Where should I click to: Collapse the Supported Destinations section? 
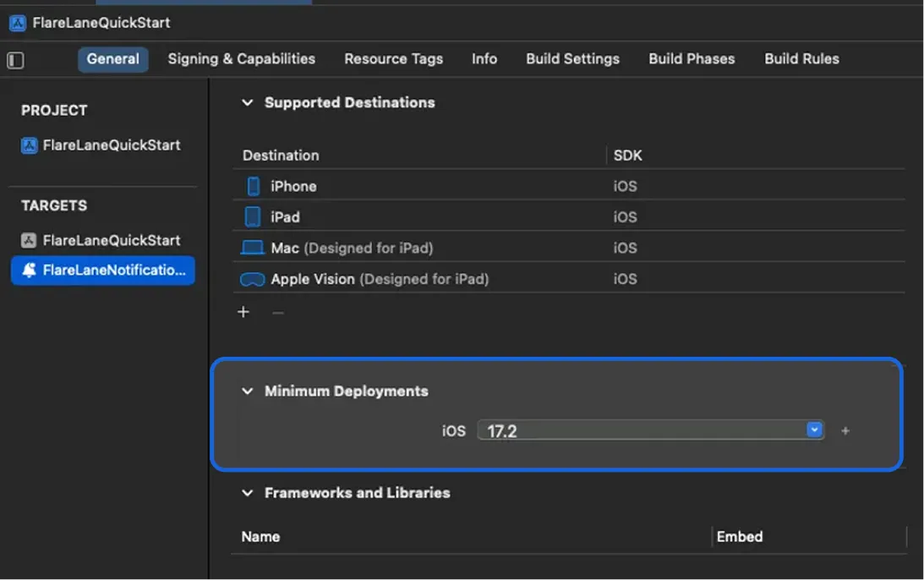tap(248, 102)
